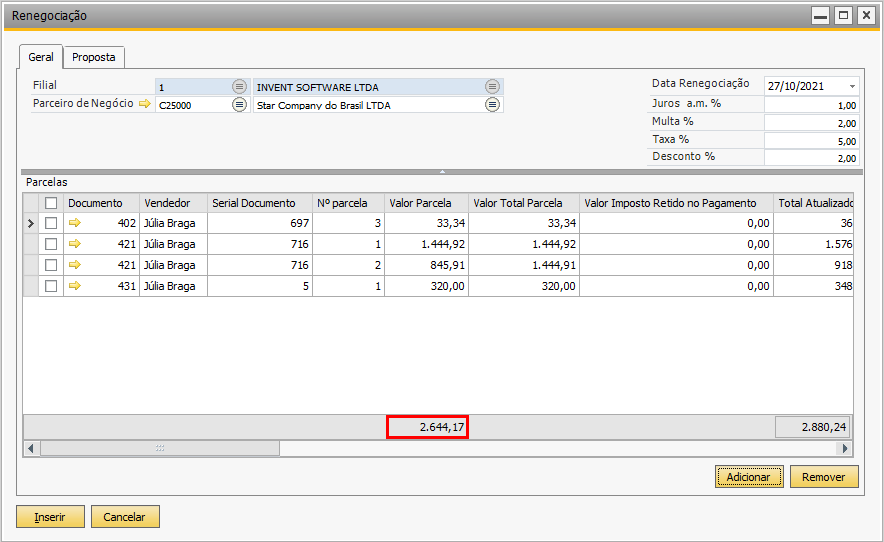Click the horizontal scrollbar thumb of the table
This screenshot has height=542, width=884.
pyautogui.click(x=160, y=448)
